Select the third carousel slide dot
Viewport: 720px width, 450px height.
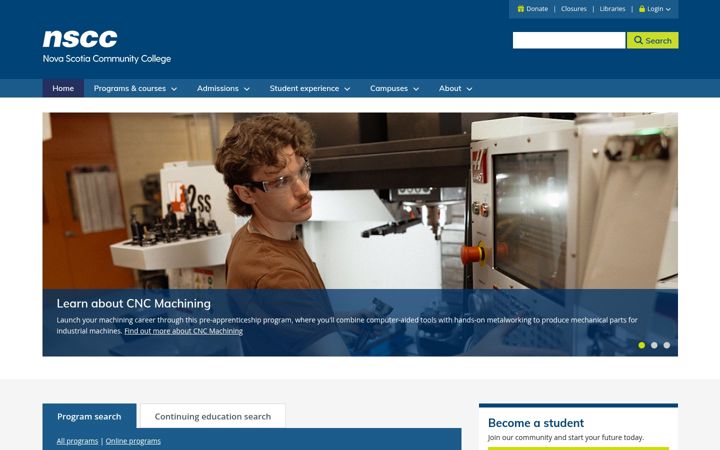point(667,345)
